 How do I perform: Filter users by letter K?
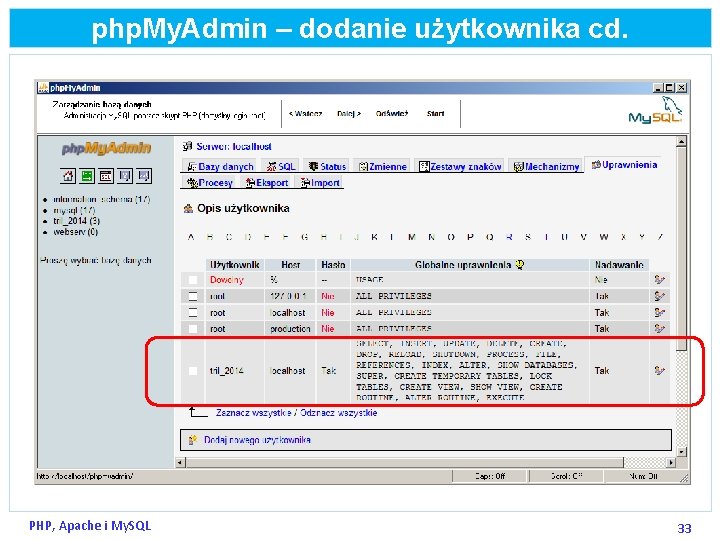374,237
